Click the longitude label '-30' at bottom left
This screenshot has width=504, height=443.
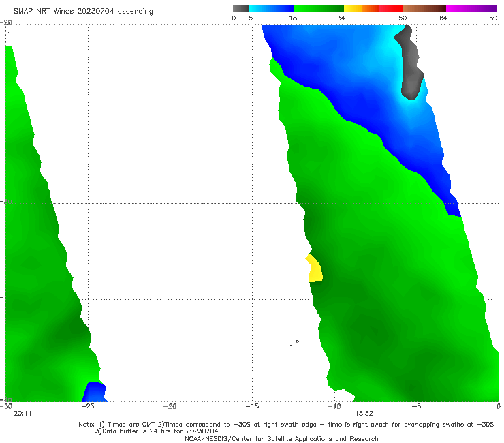6,406
